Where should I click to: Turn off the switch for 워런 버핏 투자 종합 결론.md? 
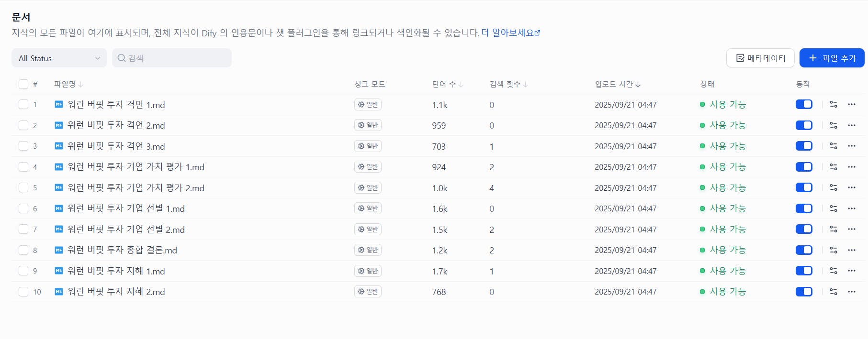[x=804, y=250]
